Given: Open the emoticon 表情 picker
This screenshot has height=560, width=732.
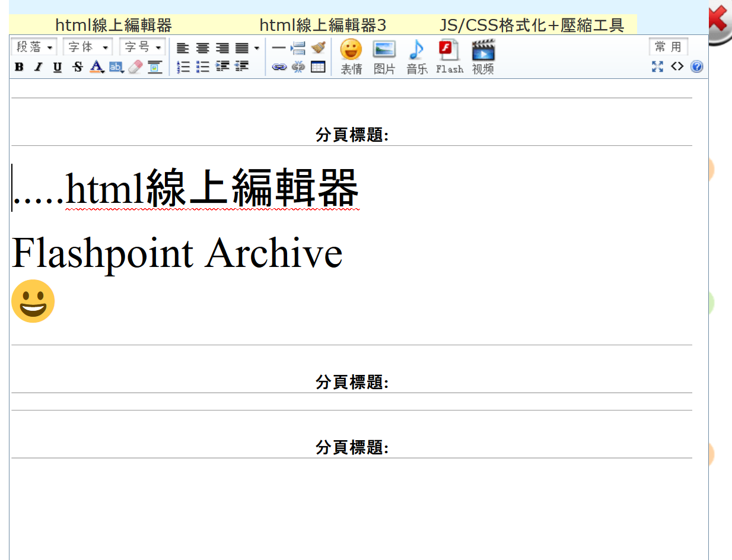Looking at the screenshot, I should pyautogui.click(x=351, y=58).
